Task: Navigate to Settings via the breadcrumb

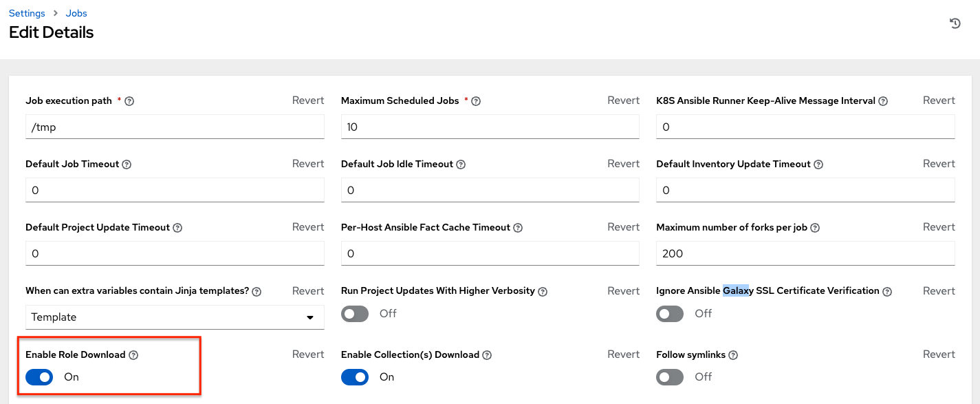Action: tap(26, 12)
